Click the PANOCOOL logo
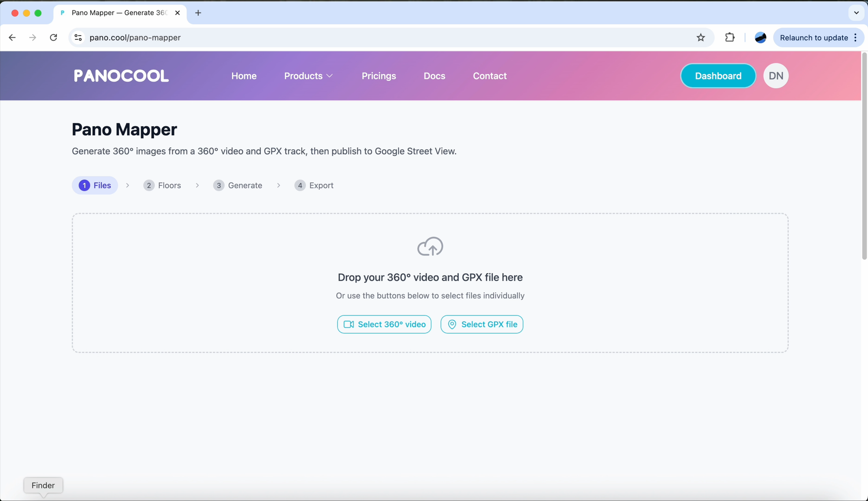 pos(121,76)
